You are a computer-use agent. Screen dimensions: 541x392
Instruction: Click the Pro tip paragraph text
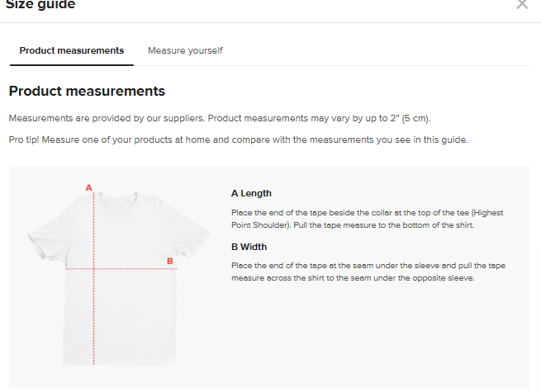238,139
